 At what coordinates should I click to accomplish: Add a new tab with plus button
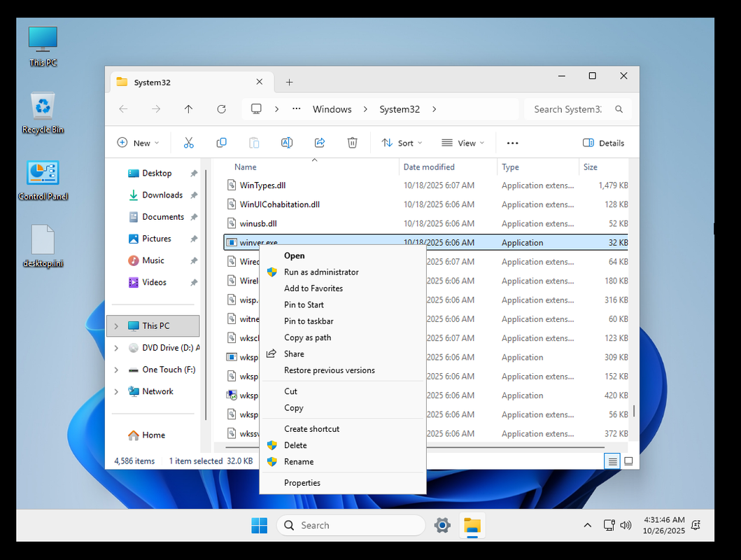click(x=289, y=82)
